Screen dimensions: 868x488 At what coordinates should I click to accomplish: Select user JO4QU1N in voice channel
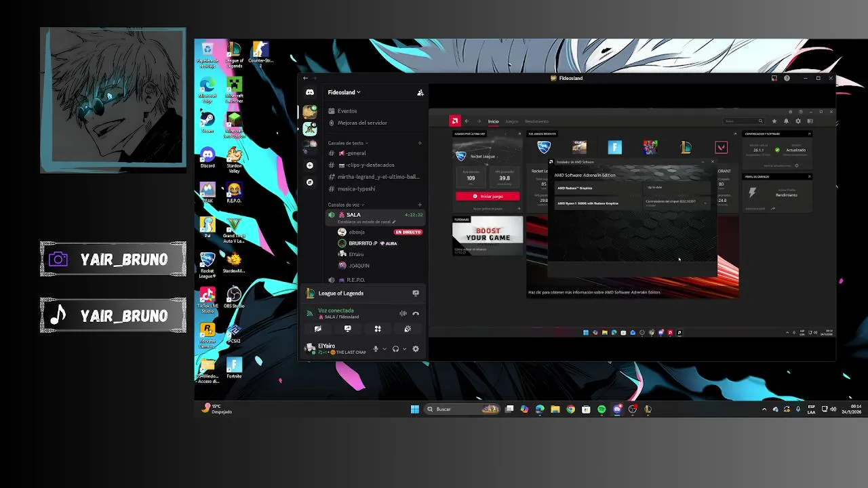click(x=380, y=266)
